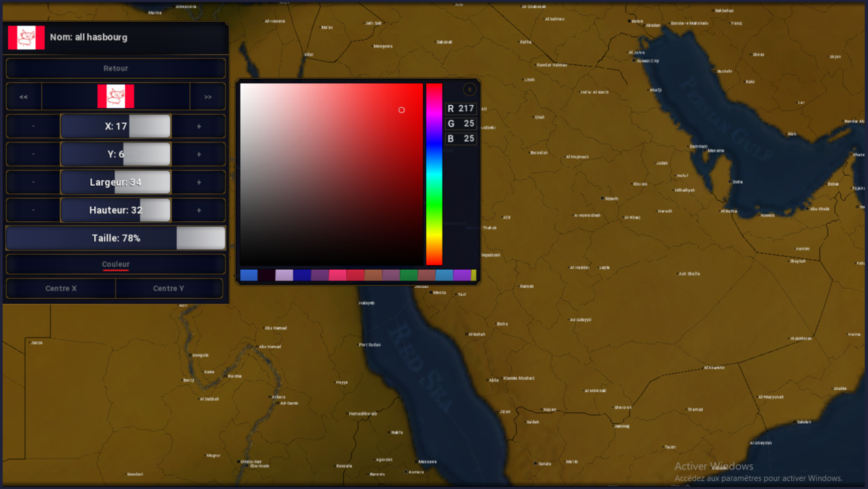Screen dimensions: 868x489
Task: Click the Centre X button
Action: (61, 289)
